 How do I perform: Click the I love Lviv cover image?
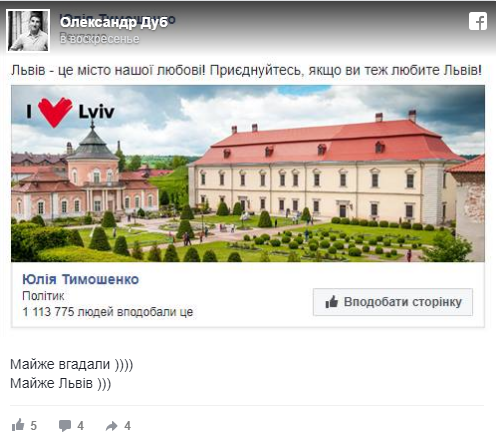coord(248,173)
